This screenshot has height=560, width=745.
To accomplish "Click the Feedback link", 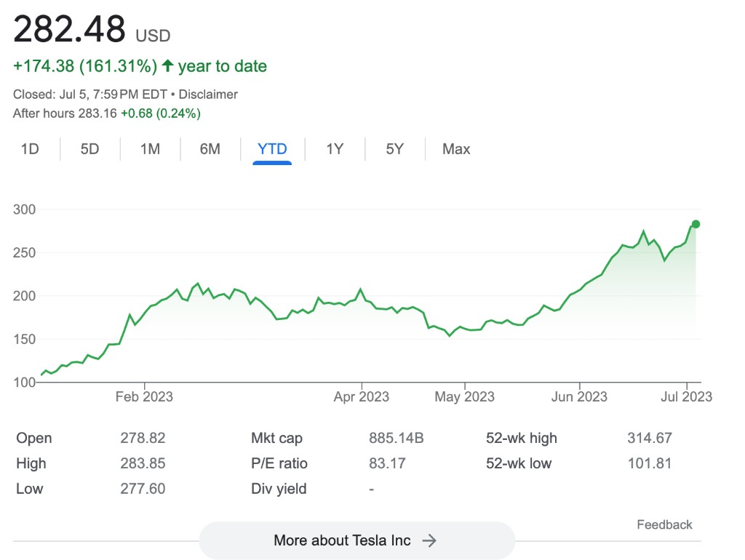I will pyautogui.click(x=664, y=525).
